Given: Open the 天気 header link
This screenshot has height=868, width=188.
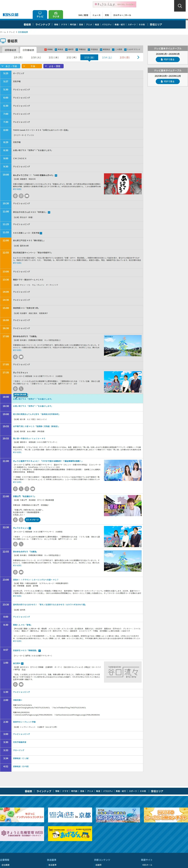Looking at the screenshot, I should (107, 15).
